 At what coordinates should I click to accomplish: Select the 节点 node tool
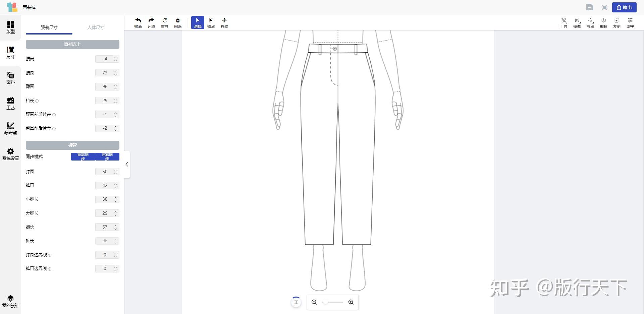pos(590,23)
